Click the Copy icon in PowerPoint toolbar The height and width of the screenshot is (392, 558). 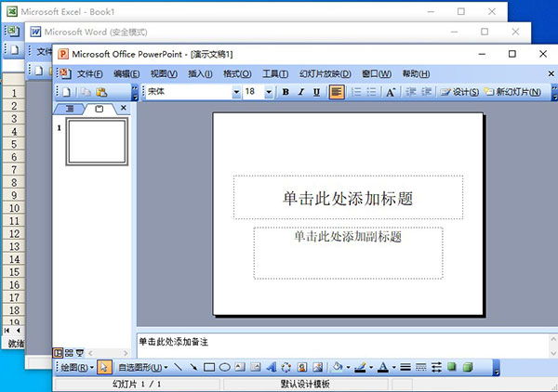86,92
